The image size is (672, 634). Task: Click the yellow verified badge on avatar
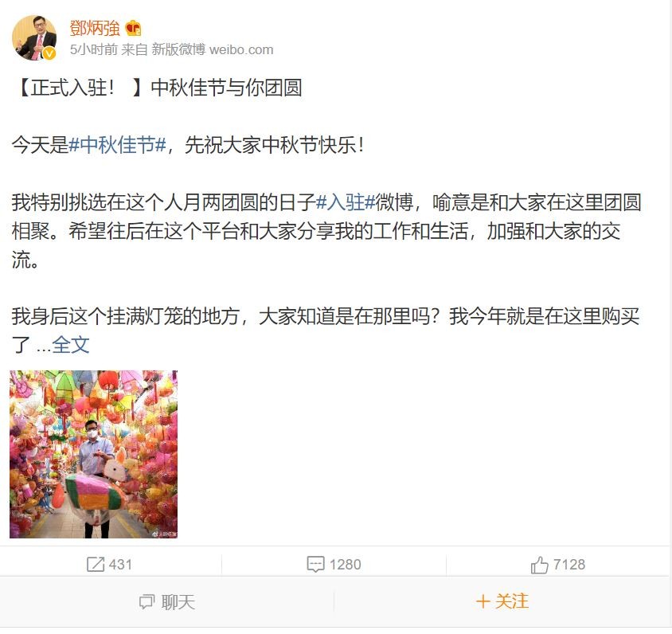coord(49,53)
